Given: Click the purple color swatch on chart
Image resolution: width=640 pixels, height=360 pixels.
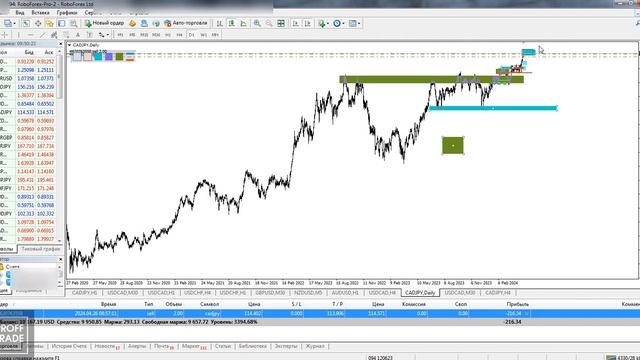Looking at the screenshot, I should tap(109, 56).
